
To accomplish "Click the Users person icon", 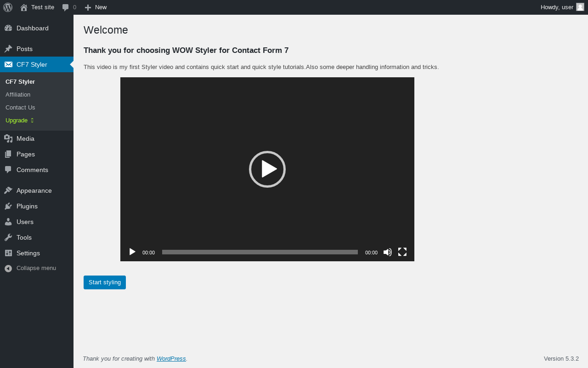I will coord(8,222).
